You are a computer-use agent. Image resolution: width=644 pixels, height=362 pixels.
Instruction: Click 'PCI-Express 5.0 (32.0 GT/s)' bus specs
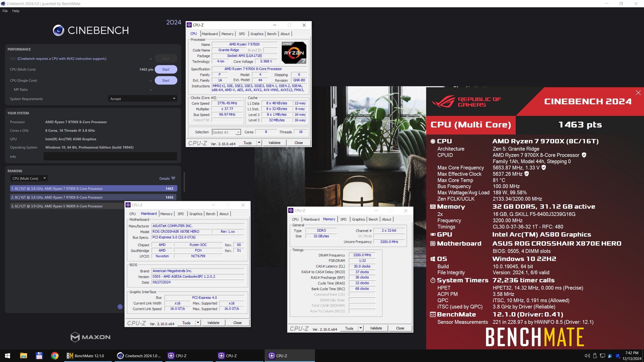click(198, 237)
